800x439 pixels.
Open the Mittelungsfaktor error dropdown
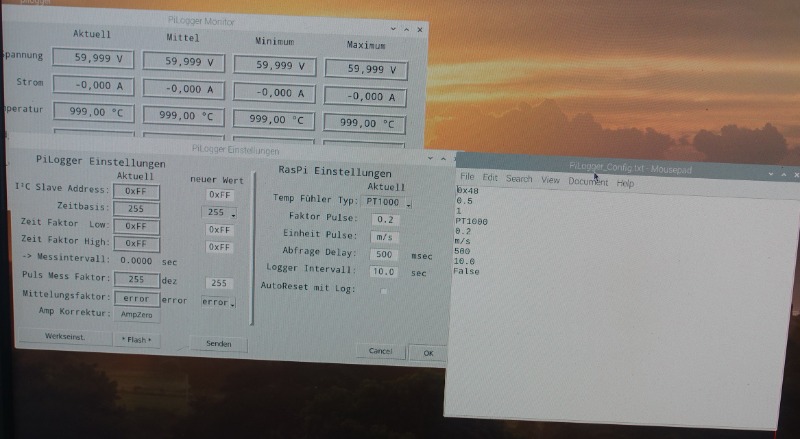pyautogui.click(x=218, y=301)
